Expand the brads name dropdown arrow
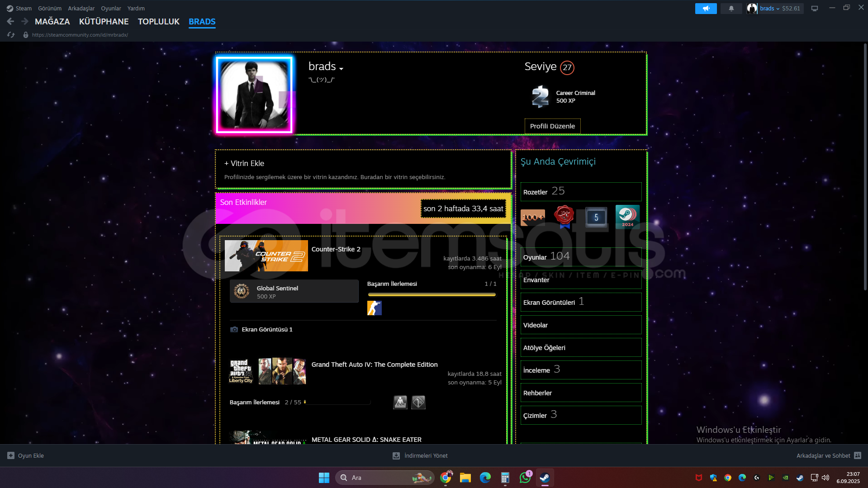The image size is (868, 488). (341, 69)
